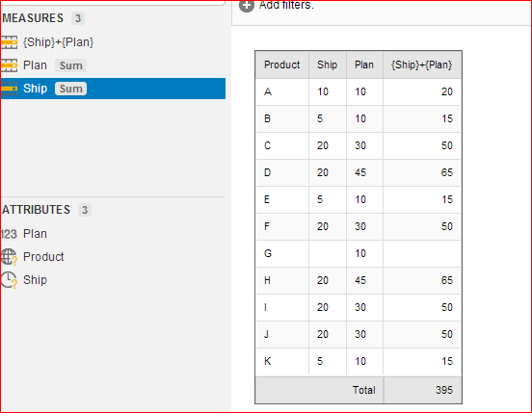Click the plus icon beside Add filters

point(247,6)
